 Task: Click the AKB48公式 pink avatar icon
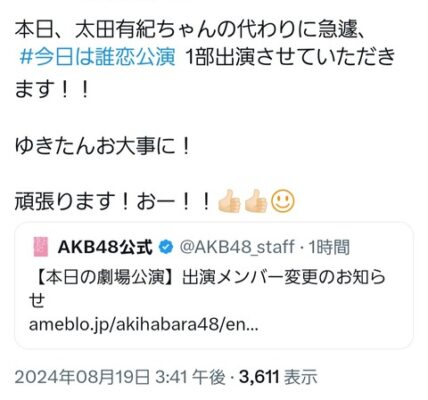[x=41, y=247]
